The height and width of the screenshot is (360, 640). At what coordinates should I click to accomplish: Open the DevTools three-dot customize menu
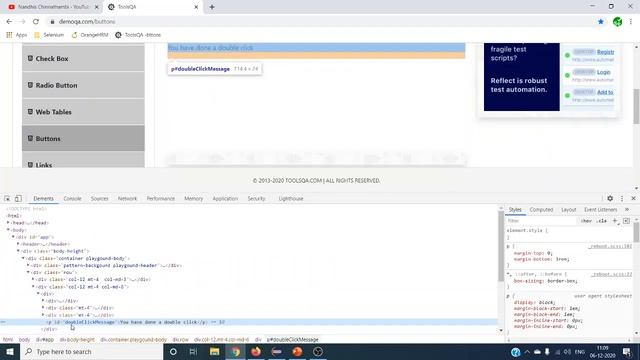(x=622, y=198)
